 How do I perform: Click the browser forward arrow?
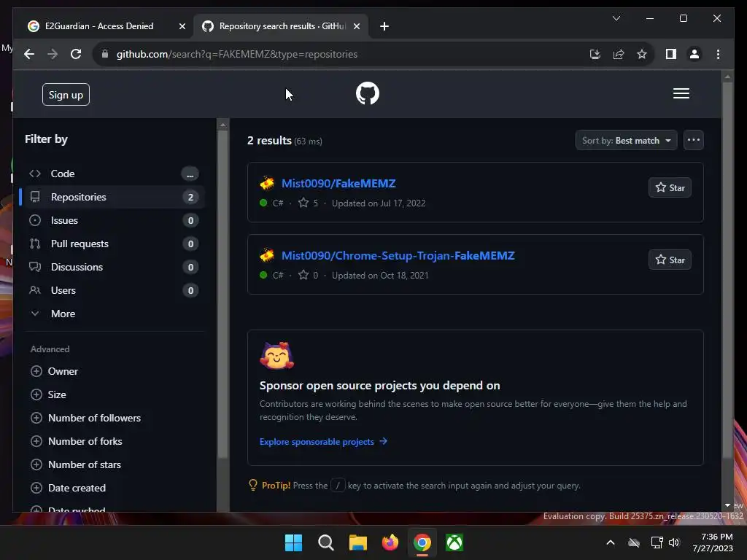[x=53, y=54]
